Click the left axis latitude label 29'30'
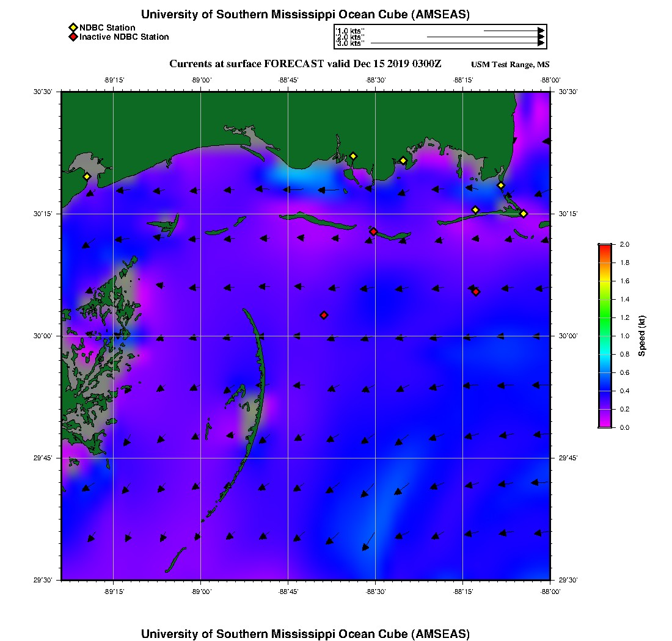Image resolution: width=672 pixels, height=641 pixels. 43,580
